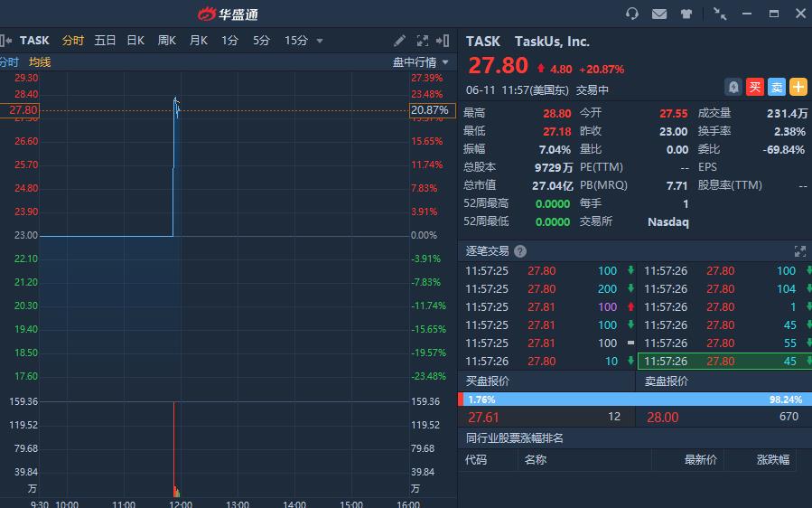812x508 pixels.
Task: Sort by 代码 column header
Action: (476, 460)
